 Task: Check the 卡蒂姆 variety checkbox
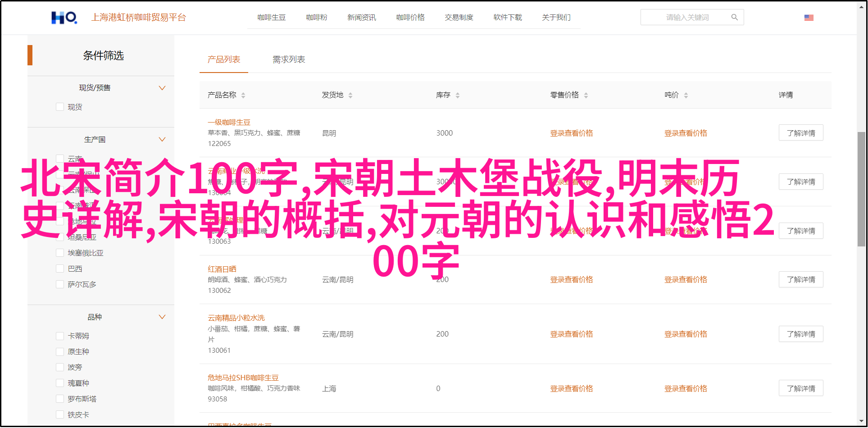tap(60, 336)
